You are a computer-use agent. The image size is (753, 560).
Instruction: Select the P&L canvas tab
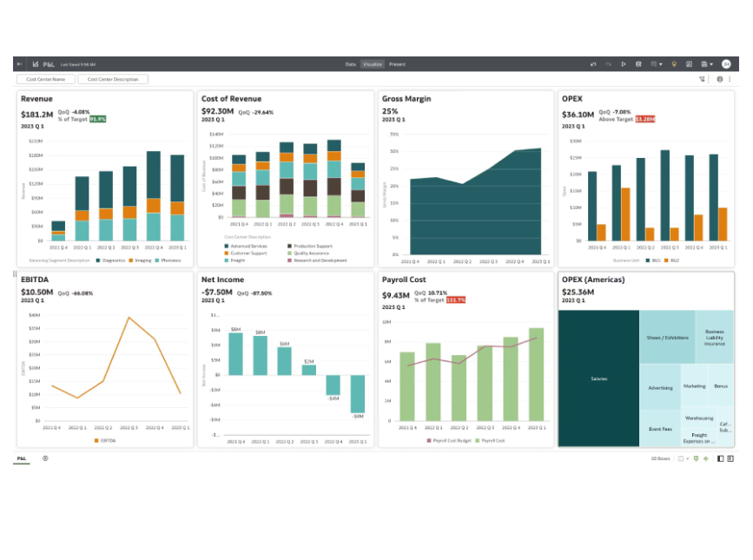tap(22, 458)
